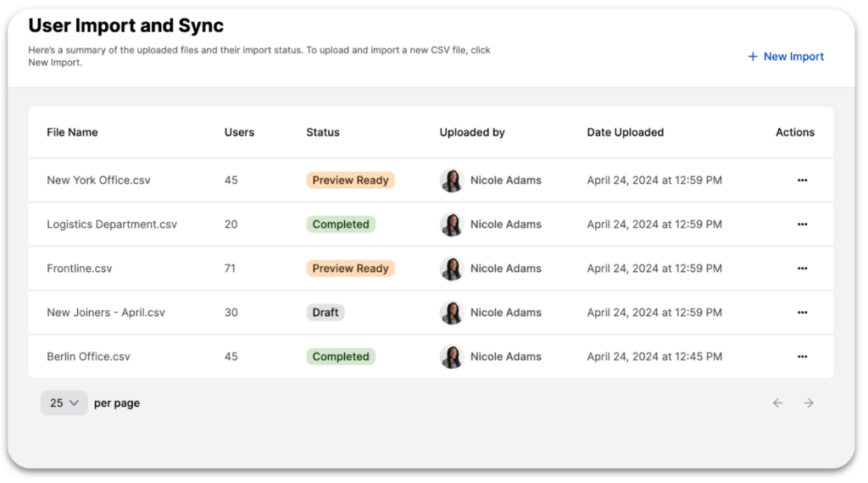The width and height of the screenshot is (868, 483).
Task: Select the New York Office.csv file name
Action: click(98, 180)
